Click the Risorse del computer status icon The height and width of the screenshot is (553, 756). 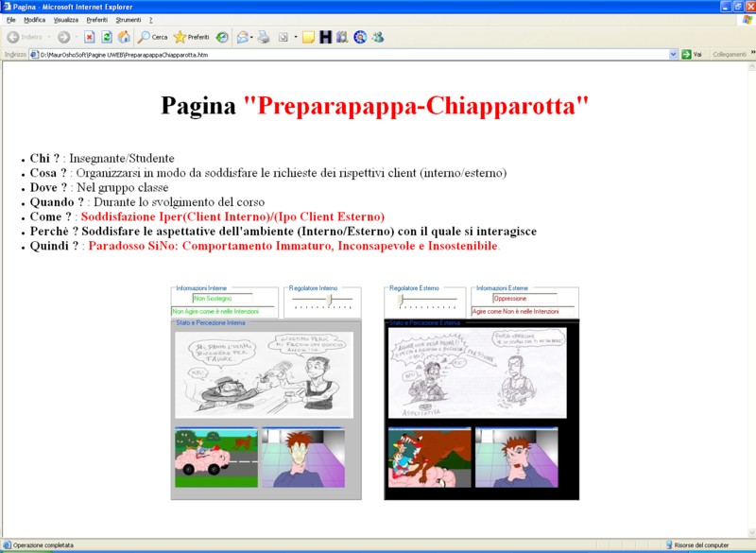[669, 544]
